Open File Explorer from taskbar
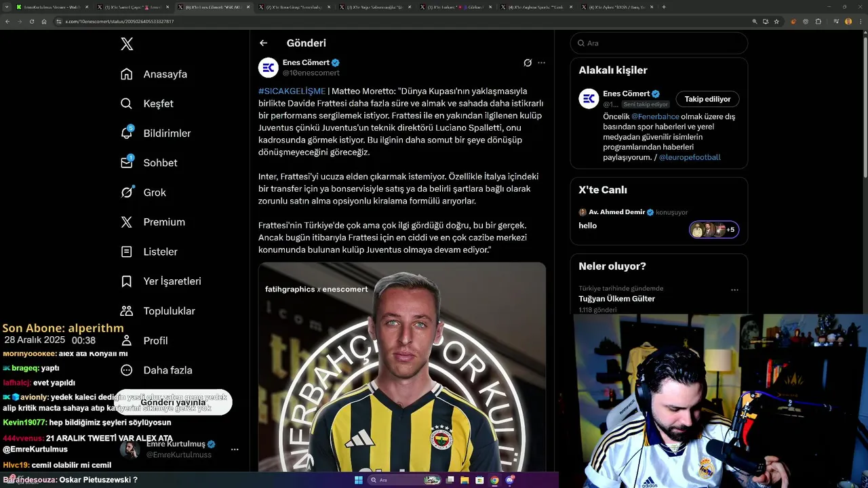868x488 pixels. (465, 480)
